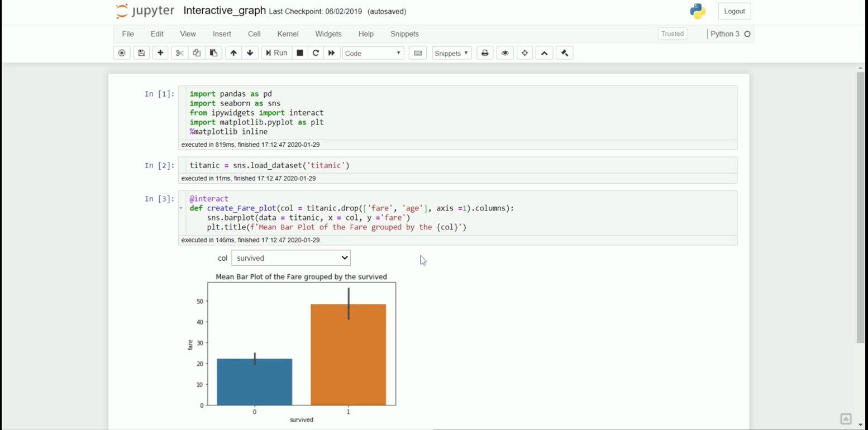Cut the selected cell using scissors icon
This screenshot has width=868, height=430.
tap(179, 52)
